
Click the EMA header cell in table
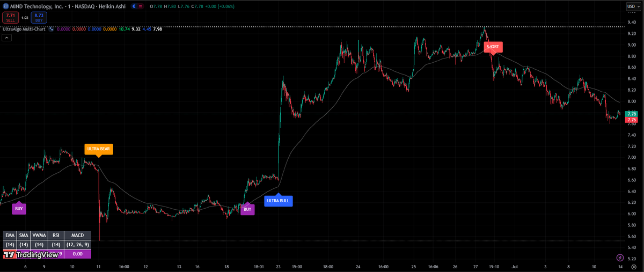coord(10,235)
